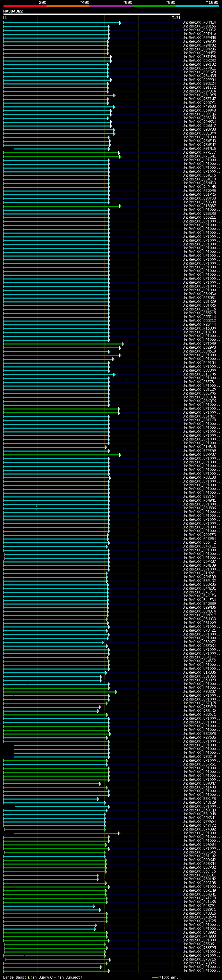
Task: Click hit UniRef100_O89072
Action: tap(199, 642)
